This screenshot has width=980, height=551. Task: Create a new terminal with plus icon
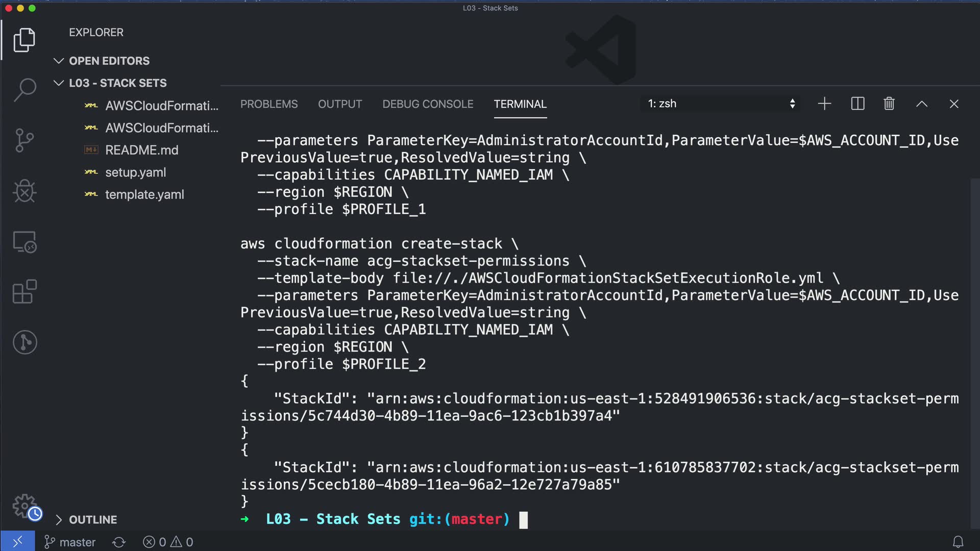tap(824, 104)
